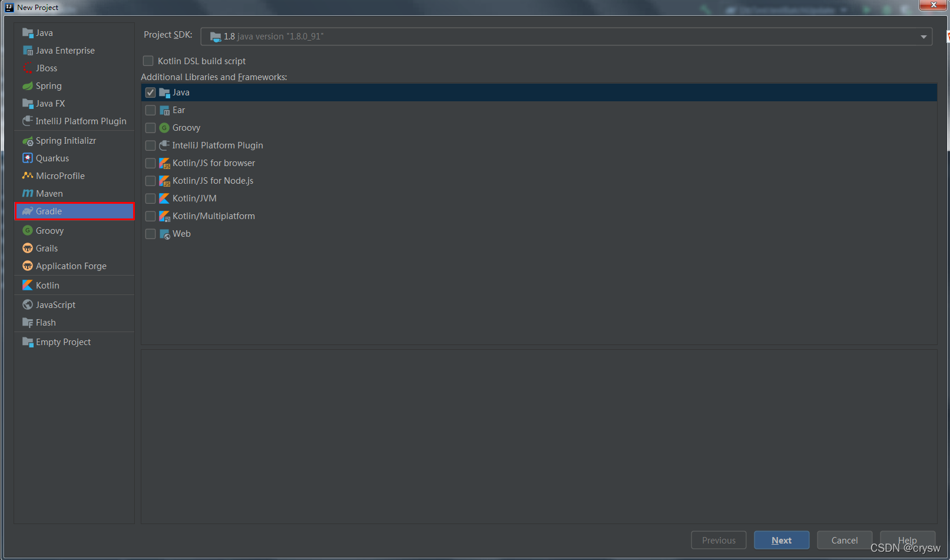The width and height of the screenshot is (950, 560).
Task: Click the Kotlin/JS for Node.js icon
Action: (x=164, y=181)
